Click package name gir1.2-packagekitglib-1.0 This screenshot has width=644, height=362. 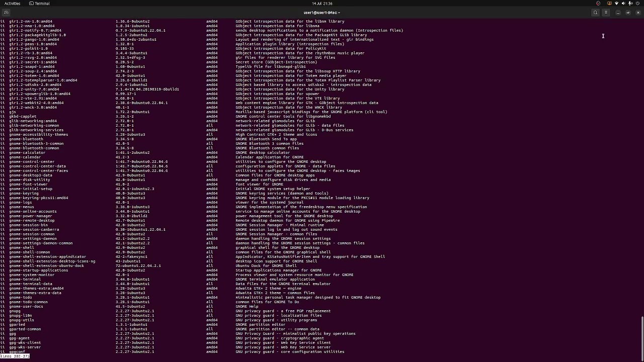click(x=37, y=35)
